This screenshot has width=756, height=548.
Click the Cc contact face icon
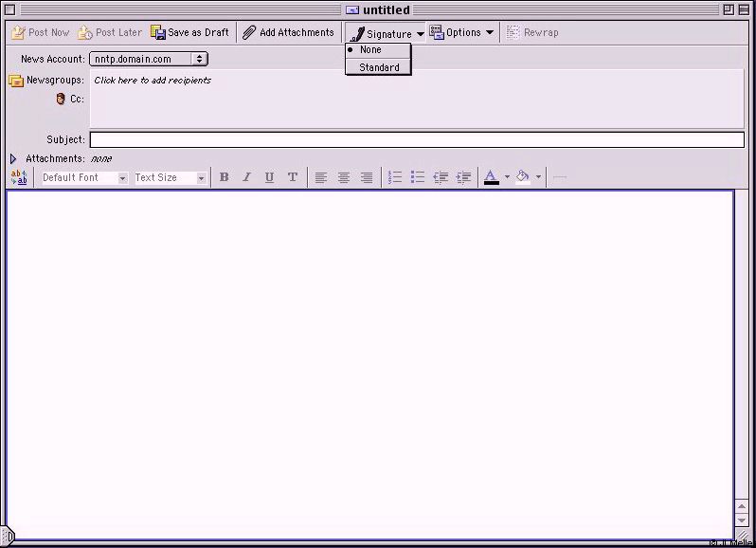pos(61,99)
